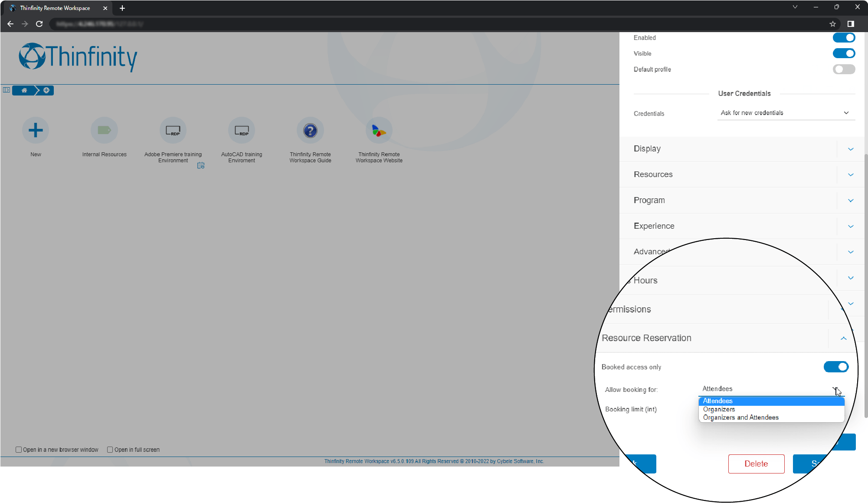
Task: Bookmark page with the star icon
Action: tap(832, 24)
